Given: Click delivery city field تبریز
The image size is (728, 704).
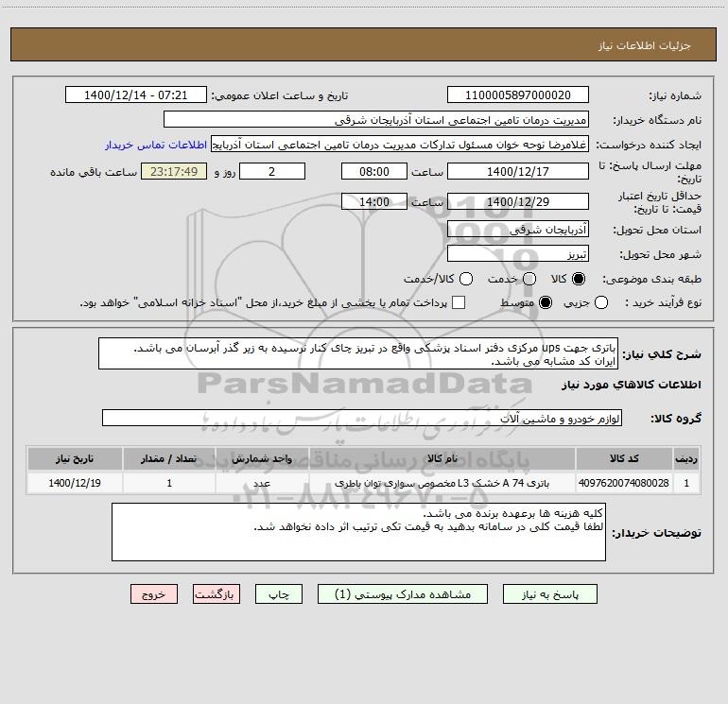Looking at the screenshot, I should coord(518,254).
